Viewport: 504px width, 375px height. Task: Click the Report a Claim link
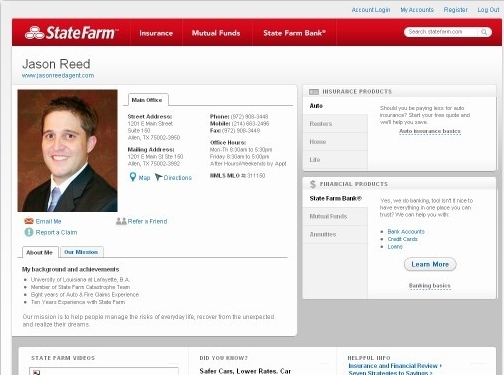click(56, 232)
